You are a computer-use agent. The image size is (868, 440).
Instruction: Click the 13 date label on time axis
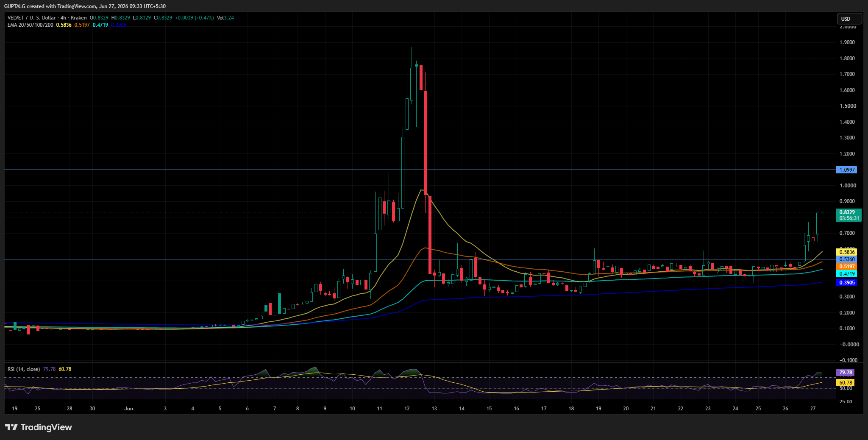click(434, 409)
